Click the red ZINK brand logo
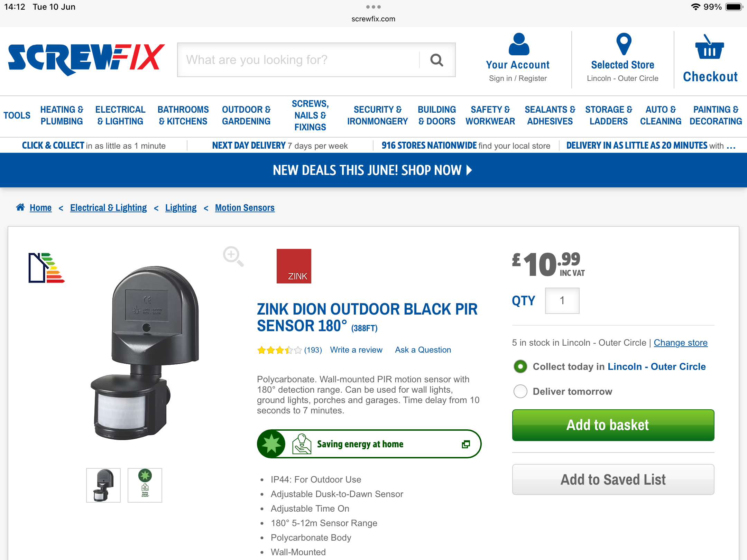 (x=294, y=266)
